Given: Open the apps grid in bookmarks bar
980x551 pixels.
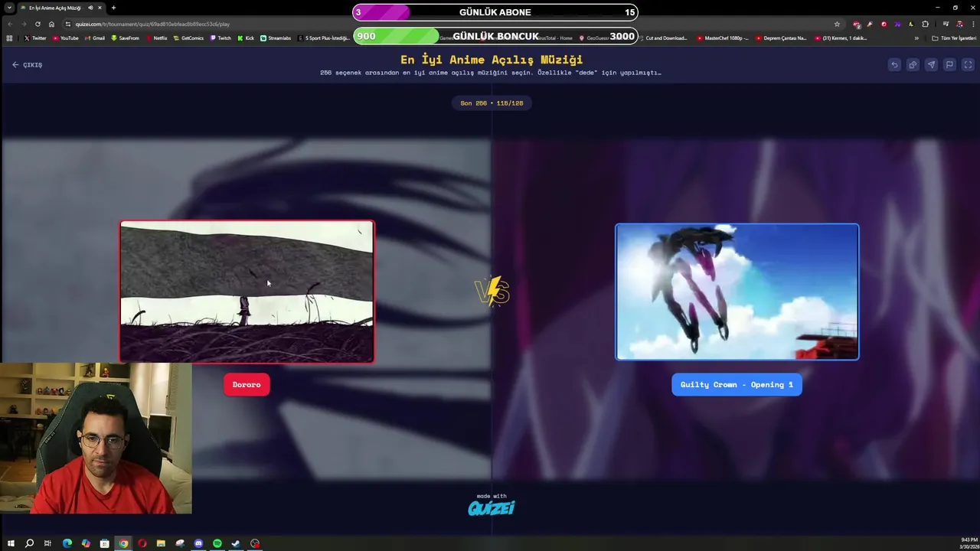Looking at the screenshot, I should tap(9, 37).
